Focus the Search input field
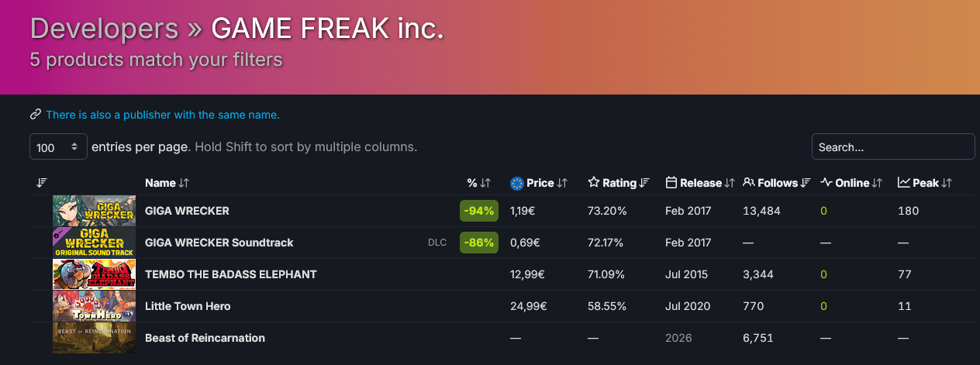980x365 pixels. point(892,146)
